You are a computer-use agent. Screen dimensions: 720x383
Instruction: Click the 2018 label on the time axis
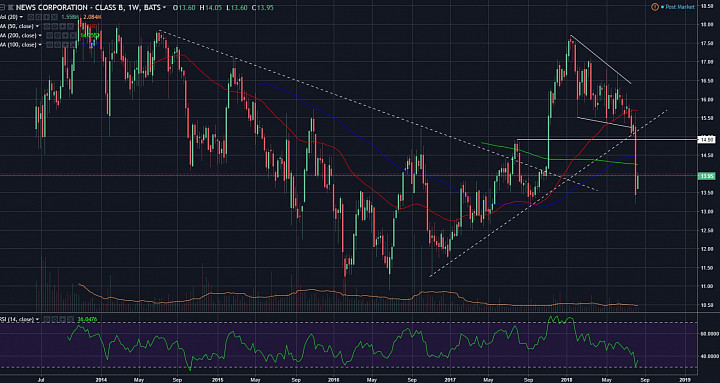567,380
